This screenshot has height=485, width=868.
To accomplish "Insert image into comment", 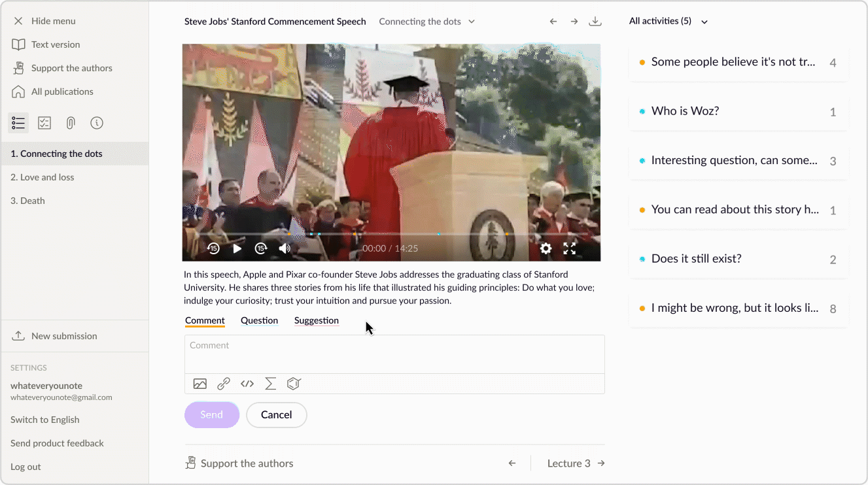I will 200,384.
